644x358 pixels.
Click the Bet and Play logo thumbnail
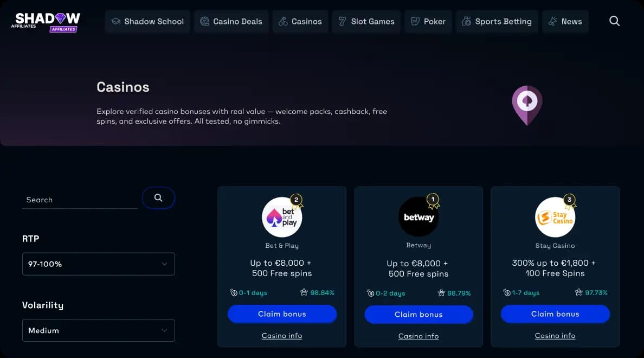coord(282,216)
